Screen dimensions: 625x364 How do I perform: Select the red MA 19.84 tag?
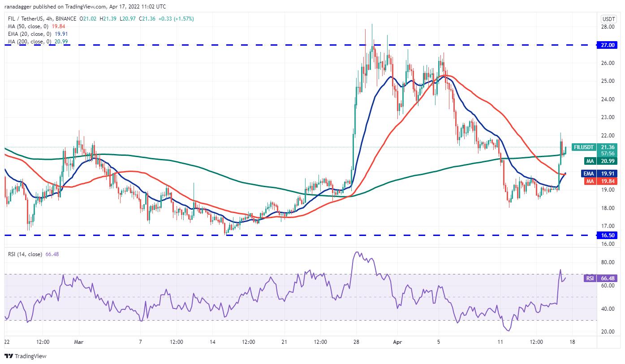[x=600, y=181]
